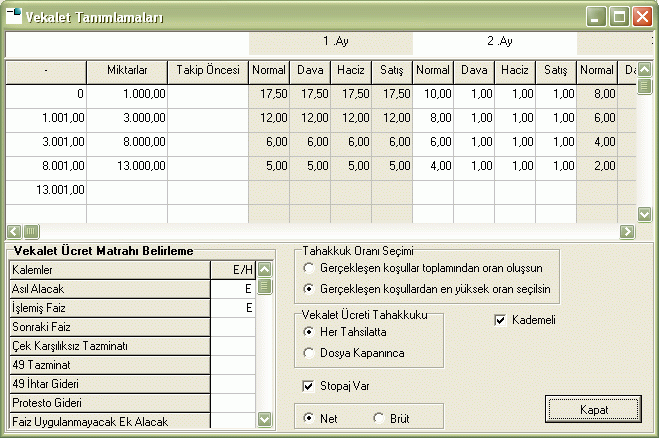
Task: Click the İşlemiş Faiz row
Action: coord(110,308)
